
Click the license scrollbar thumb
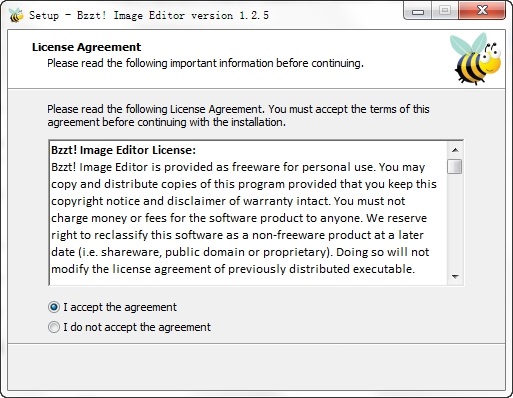tap(455, 166)
